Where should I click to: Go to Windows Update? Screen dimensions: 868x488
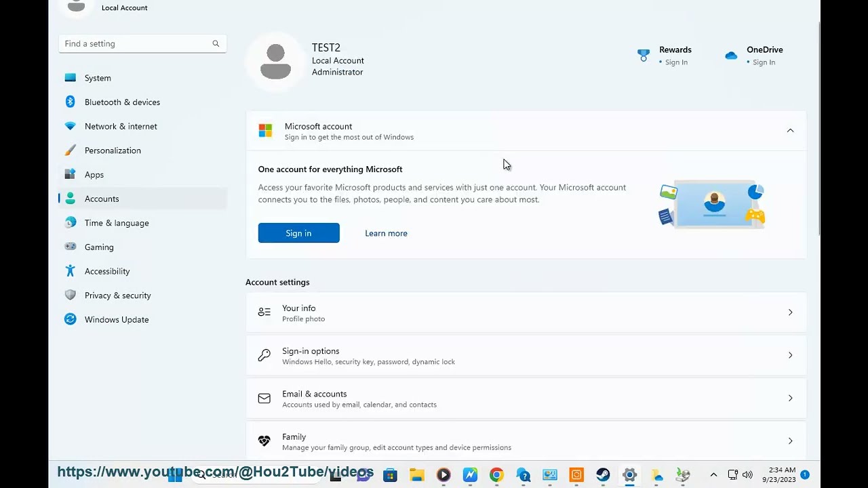coord(142,320)
